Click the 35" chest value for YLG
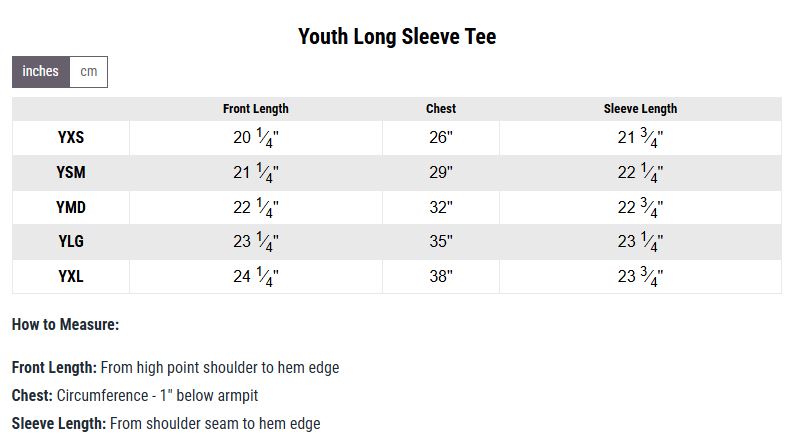The width and height of the screenshot is (790, 435). point(440,242)
